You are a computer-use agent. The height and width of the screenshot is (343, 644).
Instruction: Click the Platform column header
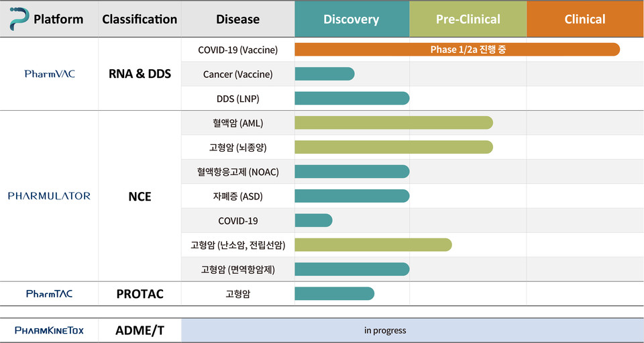pyautogui.click(x=58, y=19)
